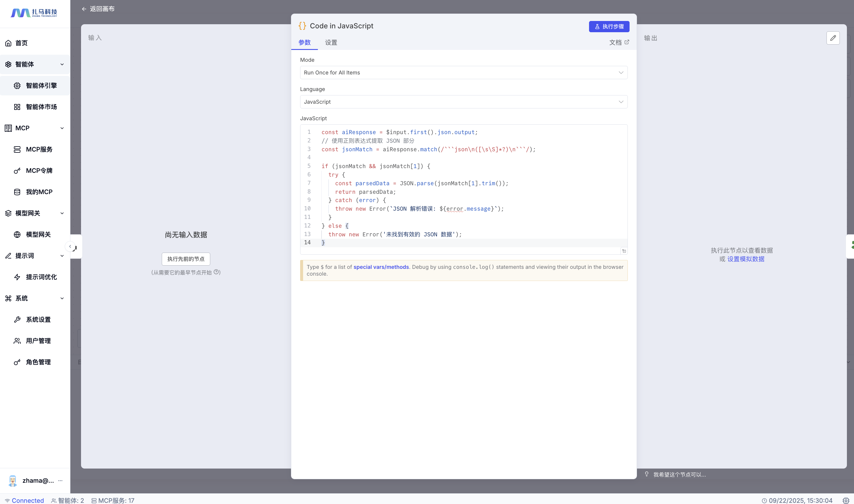Switch to the 设置 tab
Screen dimensions: 854x504
click(331, 43)
